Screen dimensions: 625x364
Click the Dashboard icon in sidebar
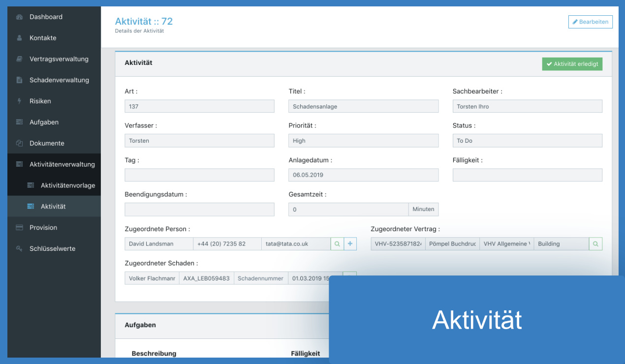20,17
